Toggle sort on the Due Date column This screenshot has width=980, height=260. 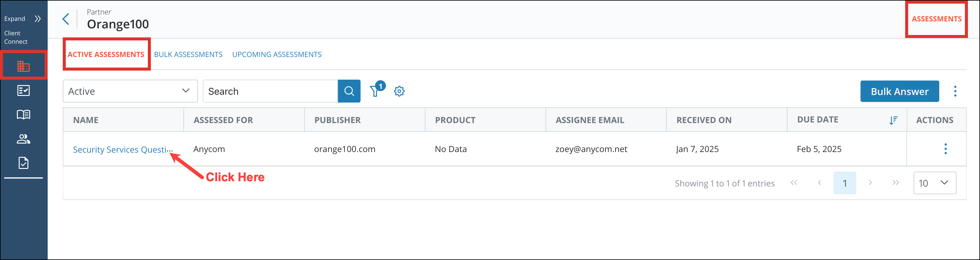click(893, 120)
